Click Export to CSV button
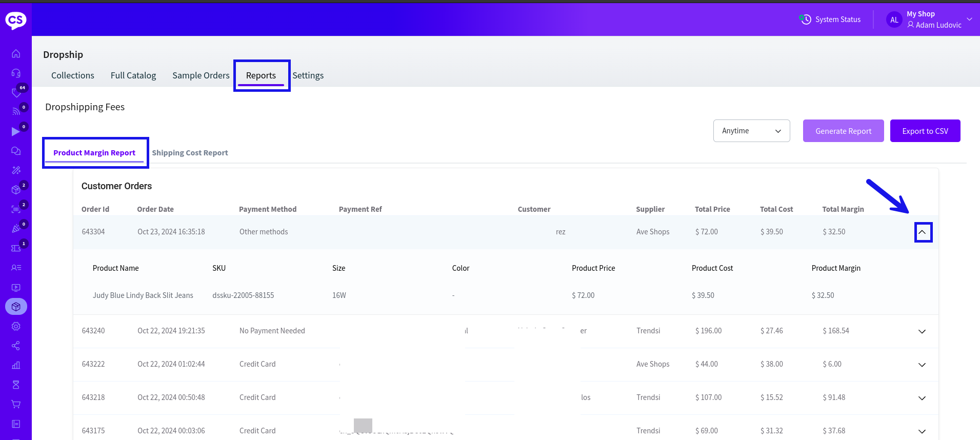 click(925, 131)
